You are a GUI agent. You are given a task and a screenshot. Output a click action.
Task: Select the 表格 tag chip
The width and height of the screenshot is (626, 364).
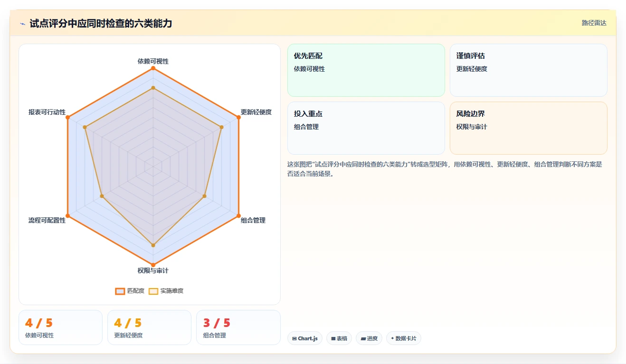[339, 338]
